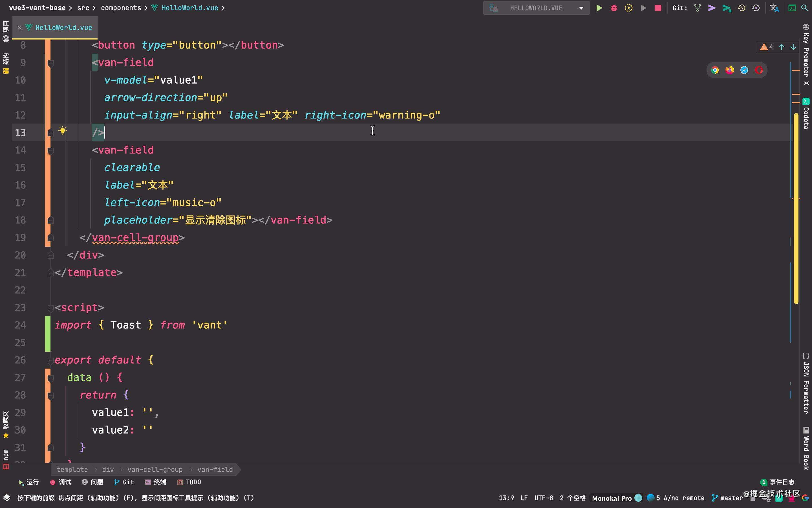Open the Codota side panel
The image size is (812, 508).
click(806, 113)
